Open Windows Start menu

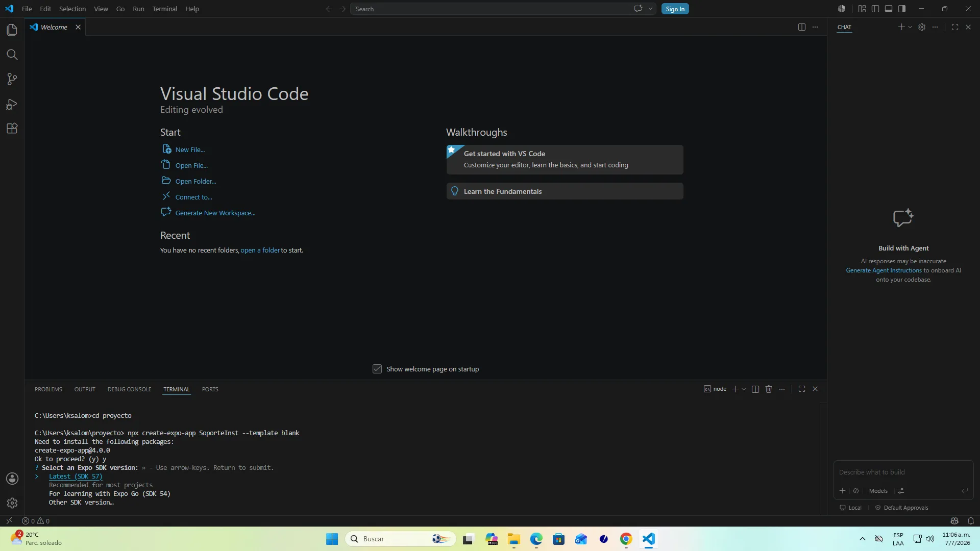point(332,539)
